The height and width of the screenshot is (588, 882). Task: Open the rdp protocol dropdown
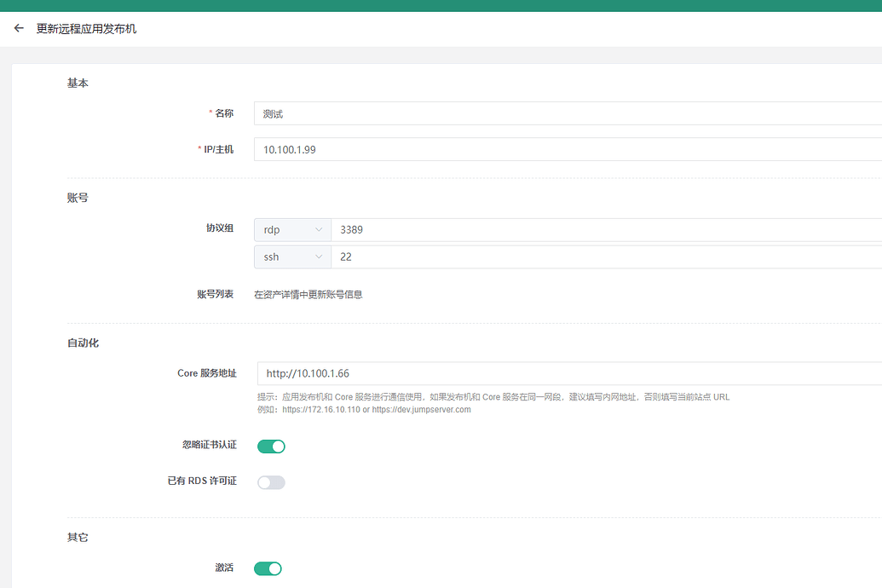(x=292, y=230)
